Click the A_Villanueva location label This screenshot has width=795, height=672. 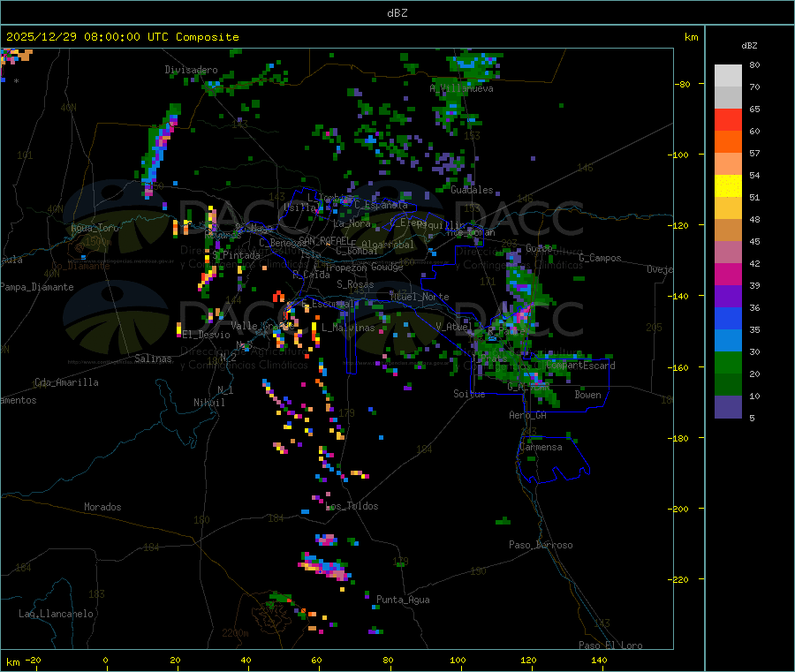(461, 88)
